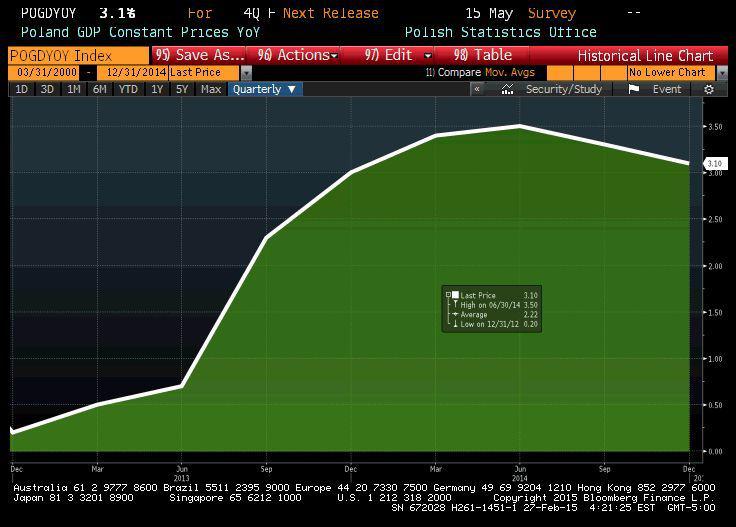Image resolution: width=736 pixels, height=527 pixels.
Task: Click the 3.10 last value axis tag
Action: point(714,163)
